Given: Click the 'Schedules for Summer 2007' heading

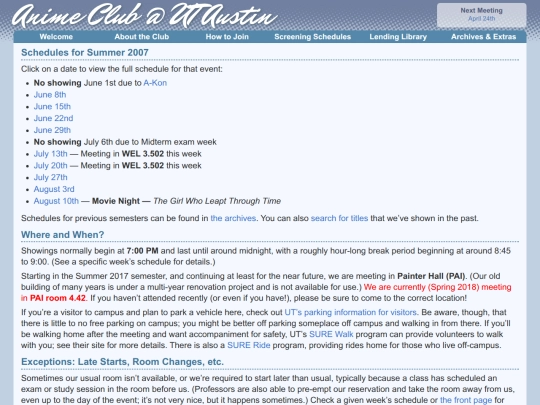Looking at the screenshot, I should pos(85,53).
